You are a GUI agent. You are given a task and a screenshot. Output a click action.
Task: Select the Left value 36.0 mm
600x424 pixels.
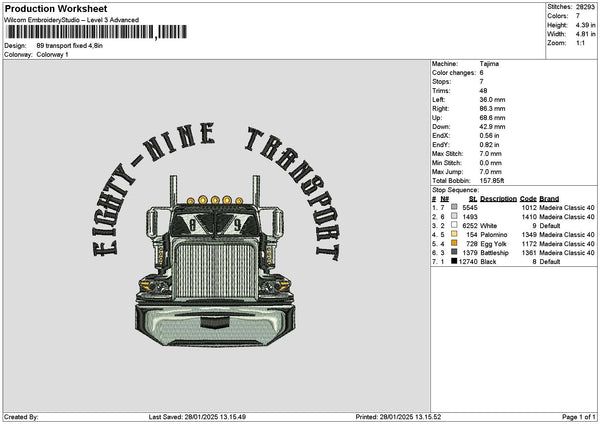pos(492,100)
